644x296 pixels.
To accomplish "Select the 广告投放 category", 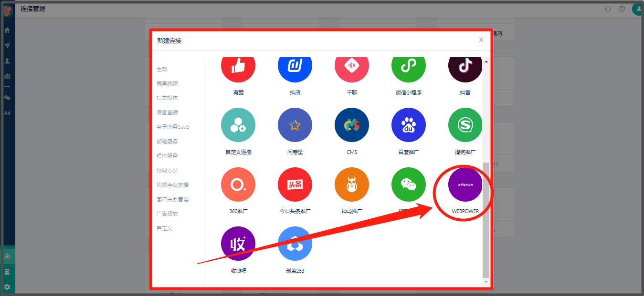I will (x=167, y=214).
